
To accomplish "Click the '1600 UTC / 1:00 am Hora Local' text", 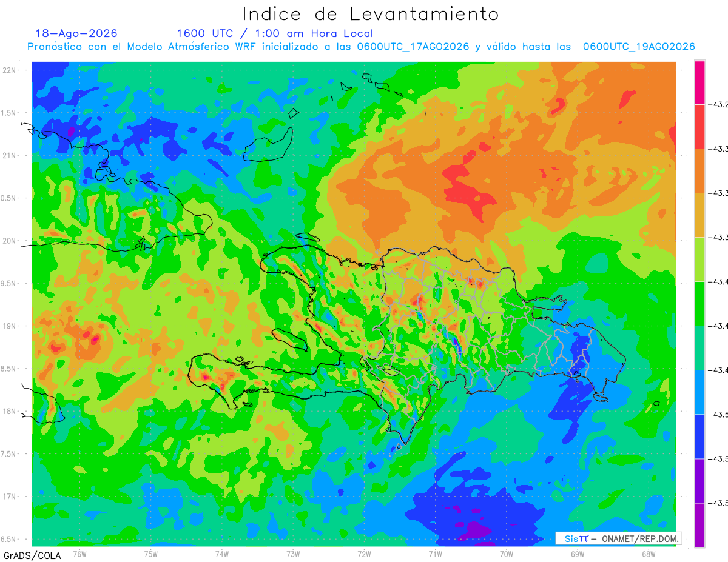I will [275, 33].
